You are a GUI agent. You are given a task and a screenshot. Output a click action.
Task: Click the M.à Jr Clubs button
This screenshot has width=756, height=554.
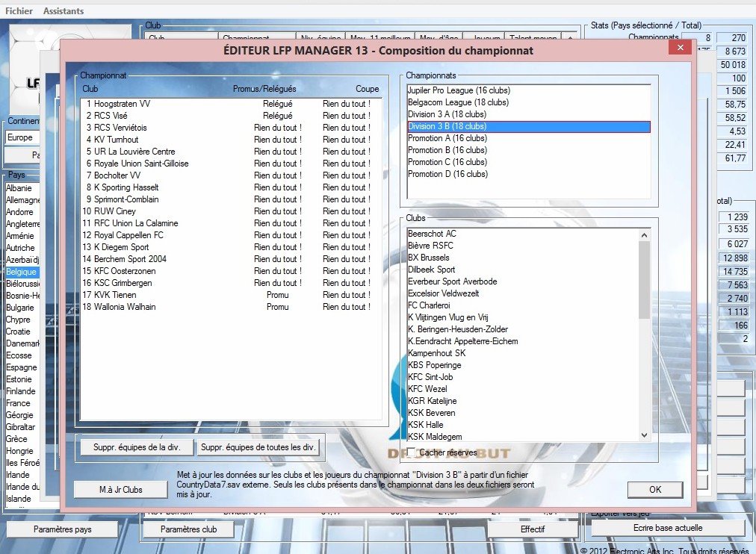(x=120, y=490)
